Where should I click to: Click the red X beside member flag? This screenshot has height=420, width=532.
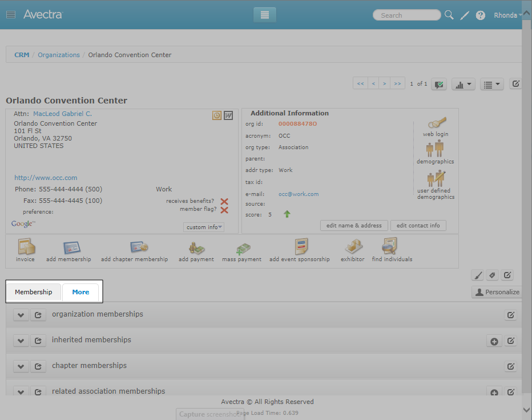224,210
